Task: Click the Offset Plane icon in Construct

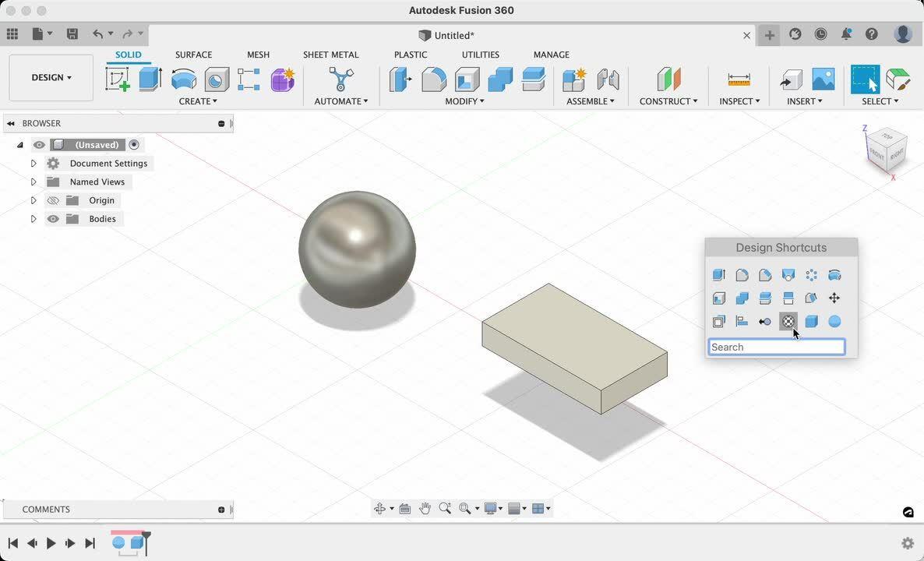Action: (x=668, y=79)
